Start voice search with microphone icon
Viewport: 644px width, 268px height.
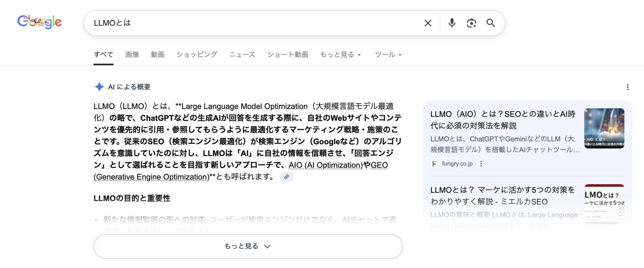pyautogui.click(x=452, y=23)
